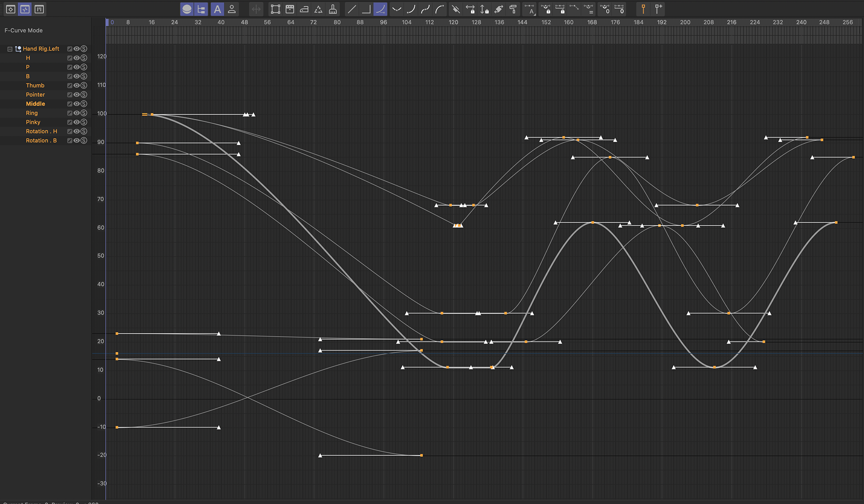Viewport: 864px width, 504px height.
Task: Toggle solo S button for Pinky
Action: coord(84,122)
